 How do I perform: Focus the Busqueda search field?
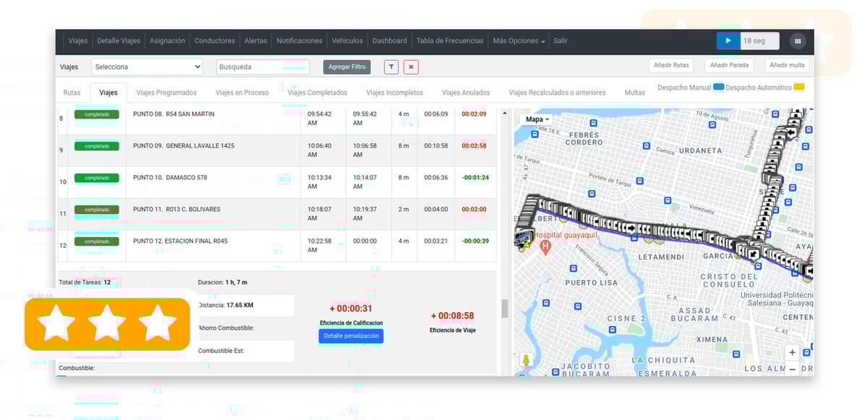263,67
